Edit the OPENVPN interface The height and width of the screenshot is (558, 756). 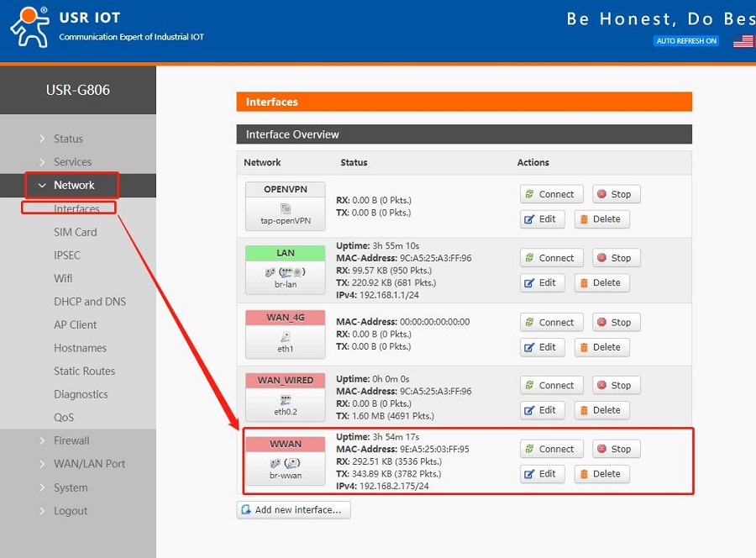[x=543, y=219]
